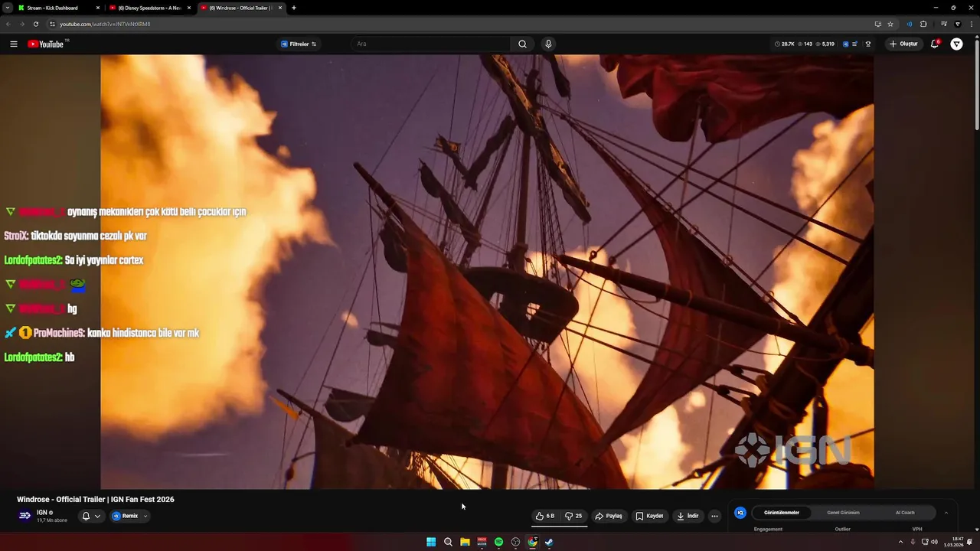The image size is (980, 551).
Task: Reload the current page
Action: [x=35, y=24]
